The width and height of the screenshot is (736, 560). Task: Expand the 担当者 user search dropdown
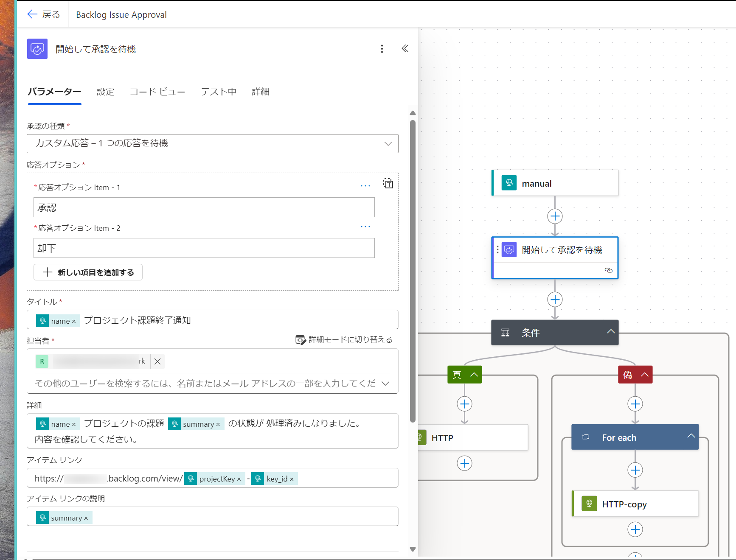click(385, 383)
